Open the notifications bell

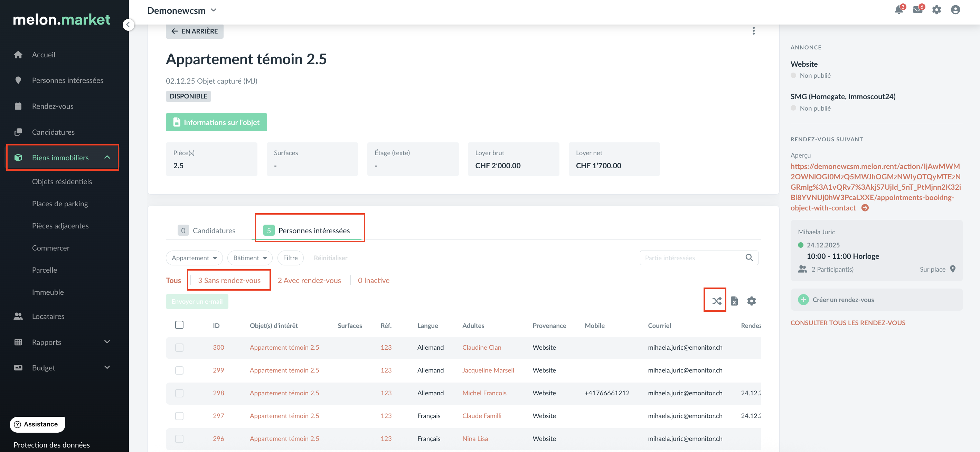coord(898,10)
